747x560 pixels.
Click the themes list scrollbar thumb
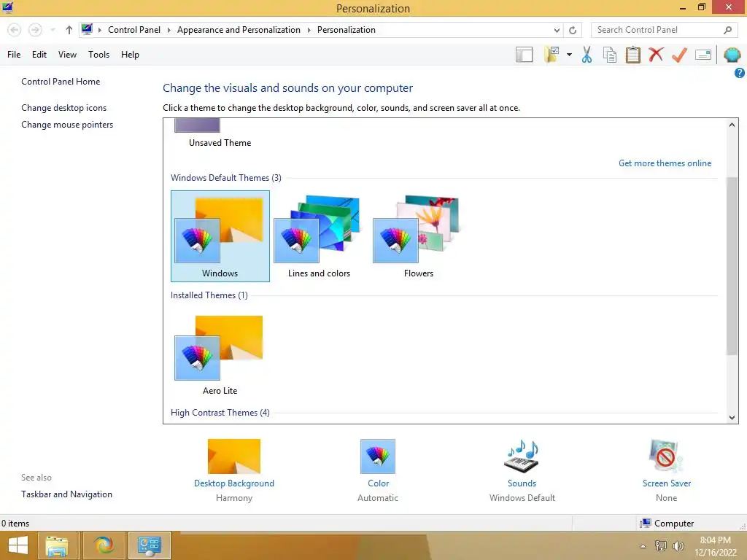[732, 265]
